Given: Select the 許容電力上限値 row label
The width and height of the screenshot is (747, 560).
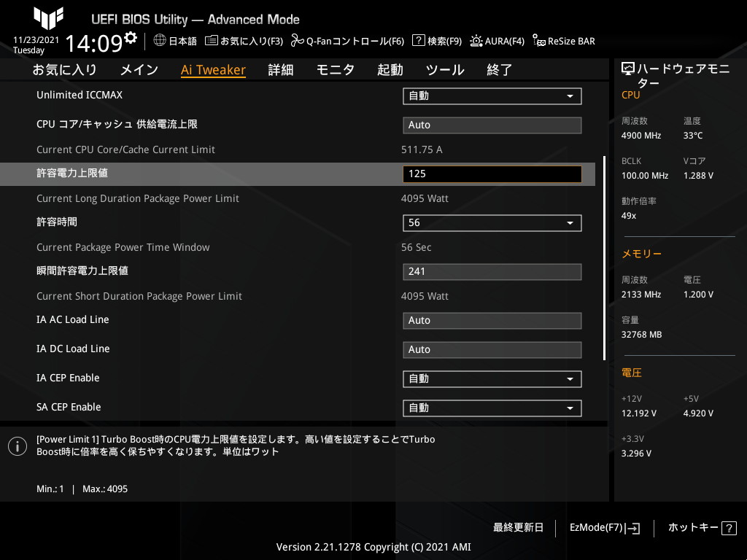Looking at the screenshot, I should (x=72, y=173).
